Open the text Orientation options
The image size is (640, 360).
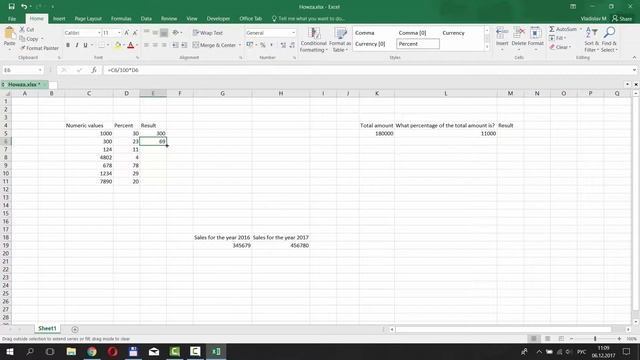tap(177, 33)
